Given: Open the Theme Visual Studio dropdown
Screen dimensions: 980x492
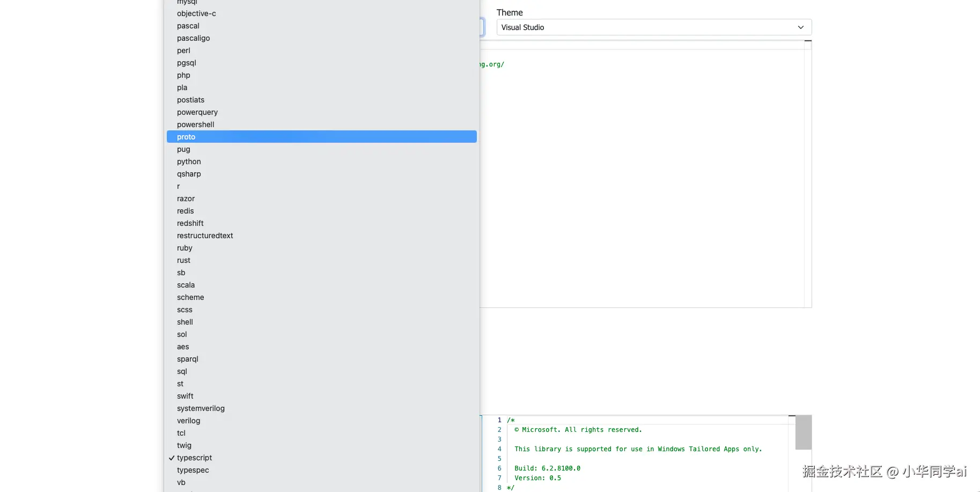Looking at the screenshot, I should [654, 27].
